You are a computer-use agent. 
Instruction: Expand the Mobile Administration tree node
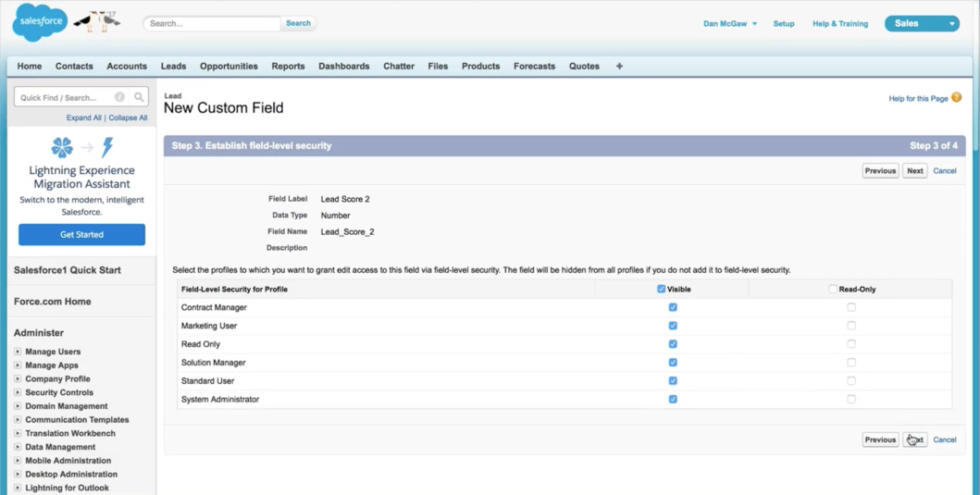tap(18, 460)
